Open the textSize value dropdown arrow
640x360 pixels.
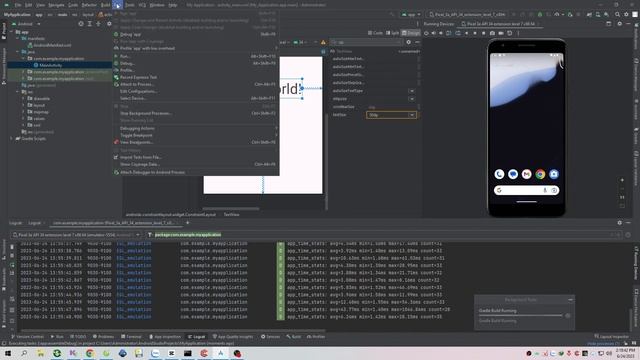(x=412, y=115)
